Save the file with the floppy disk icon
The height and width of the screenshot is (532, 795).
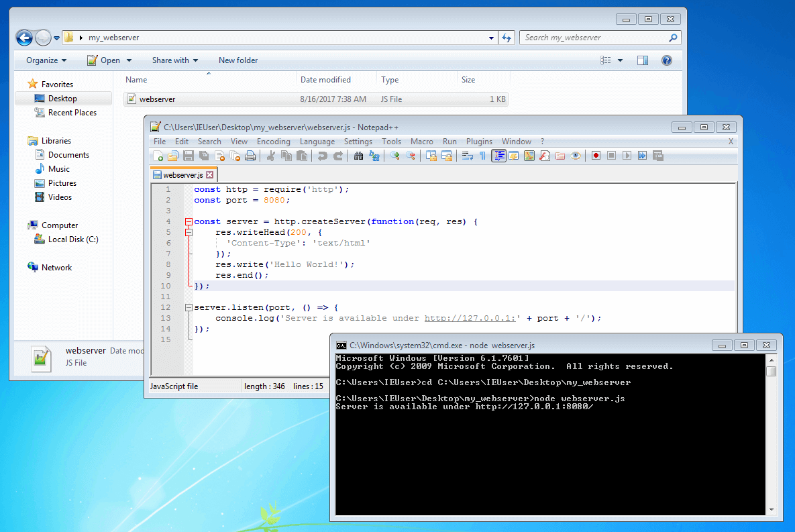click(x=189, y=156)
